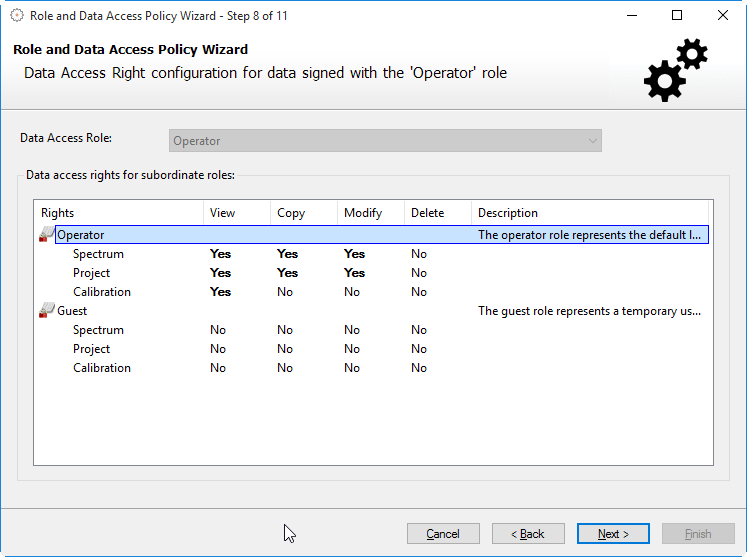The image size is (747, 557).
Task: Go back with the Back button
Action: click(528, 534)
